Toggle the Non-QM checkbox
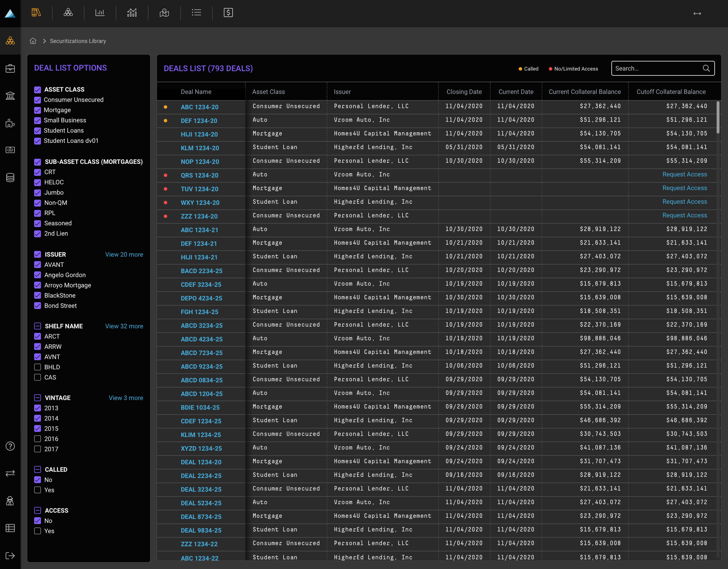The image size is (728, 569). pyautogui.click(x=37, y=203)
